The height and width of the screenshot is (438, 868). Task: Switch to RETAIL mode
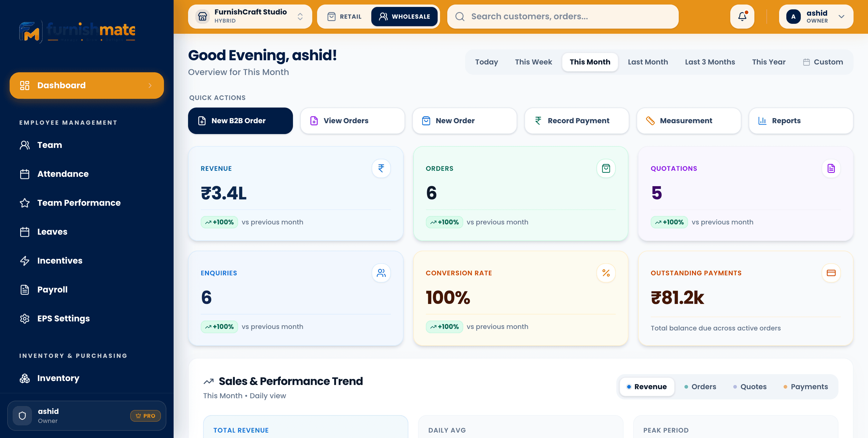[344, 16]
